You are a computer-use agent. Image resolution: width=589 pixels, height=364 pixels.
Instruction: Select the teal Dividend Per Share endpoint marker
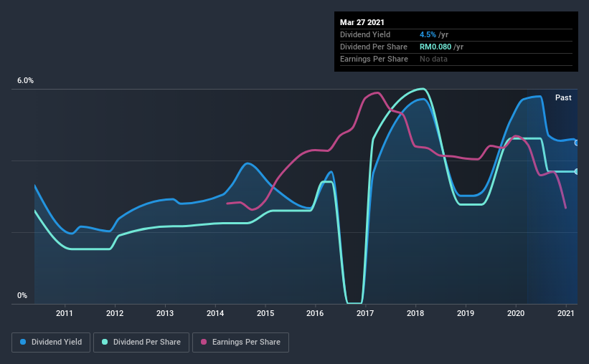click(x=577, y=171)
